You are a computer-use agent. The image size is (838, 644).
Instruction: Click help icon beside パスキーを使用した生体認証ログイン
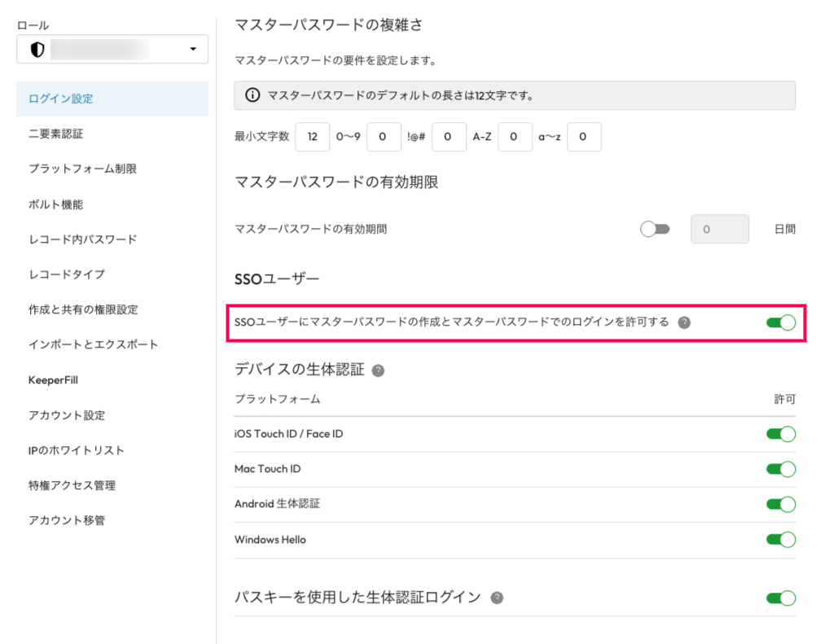(x=497, y=598)
